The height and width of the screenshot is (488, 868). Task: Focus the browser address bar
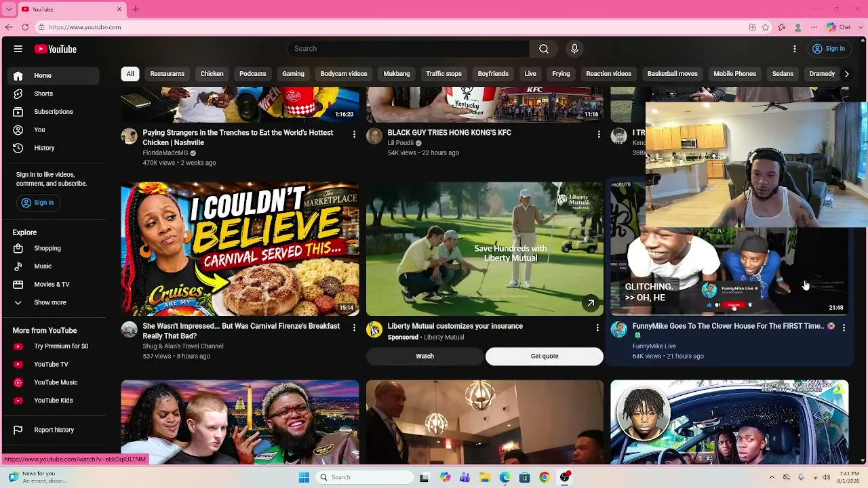(x=393, y=27)
